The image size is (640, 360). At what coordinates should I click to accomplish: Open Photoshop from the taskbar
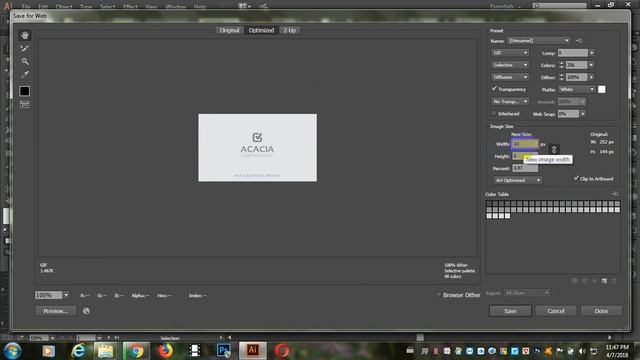coord(224,351)
